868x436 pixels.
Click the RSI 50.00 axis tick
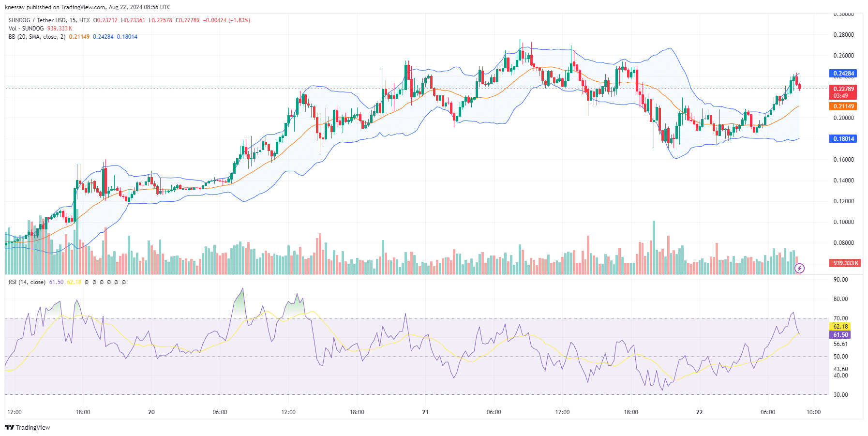[840, 357]
